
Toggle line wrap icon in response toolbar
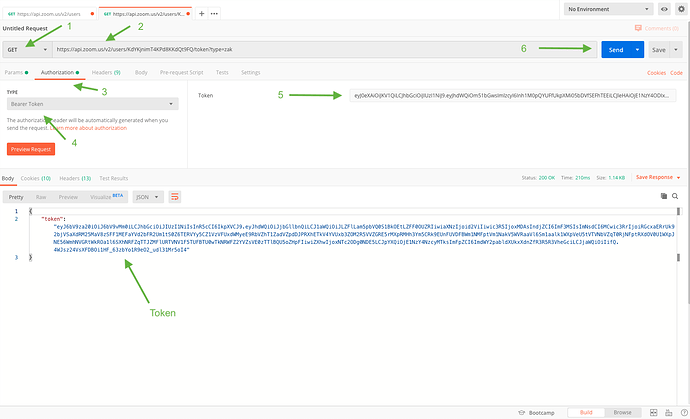pos(175,197)
